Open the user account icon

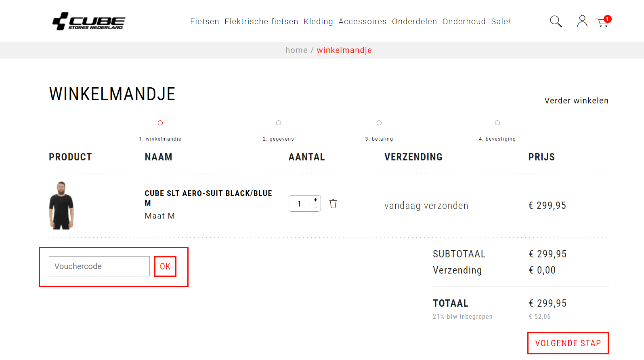582,21
